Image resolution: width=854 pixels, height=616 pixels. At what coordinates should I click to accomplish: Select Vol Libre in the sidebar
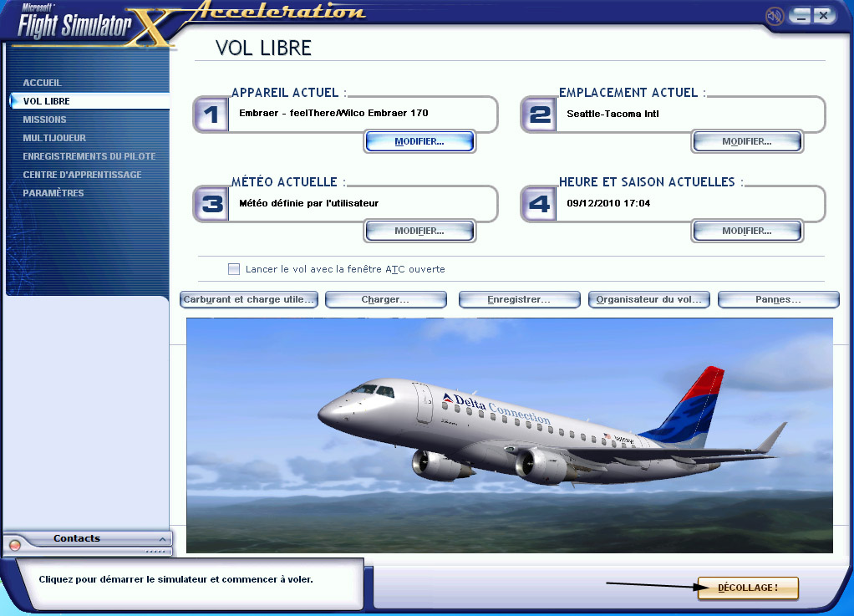point(90,101)
